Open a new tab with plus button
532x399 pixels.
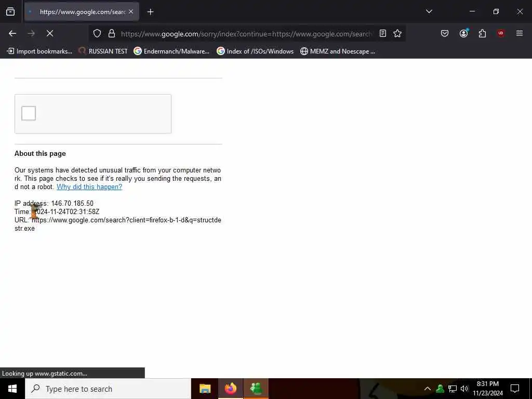click(x=150, y=12)
